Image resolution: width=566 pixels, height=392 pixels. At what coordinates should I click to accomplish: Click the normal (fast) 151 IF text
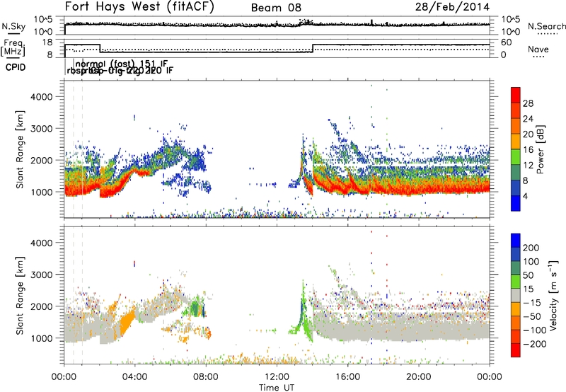(122, 64)
